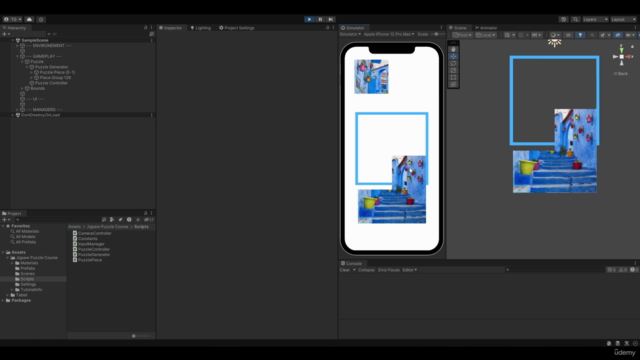Toggle Console error messages filter
Viewport: 640px width, 360px height.
point(633,270)
